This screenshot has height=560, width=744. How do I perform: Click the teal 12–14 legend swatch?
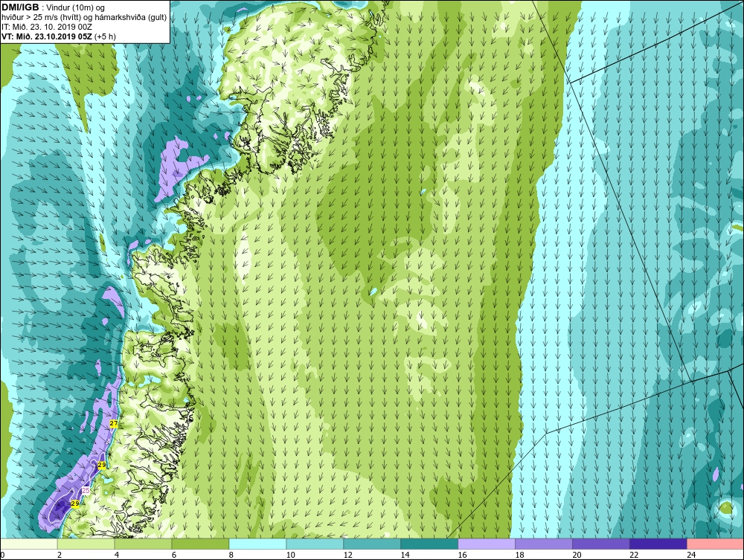[x=372, y=544]
